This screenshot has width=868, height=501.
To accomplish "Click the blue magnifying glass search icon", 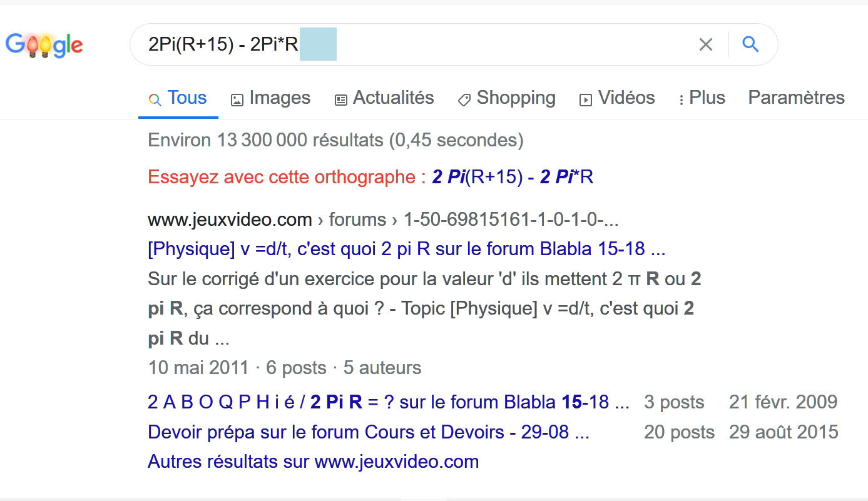I will click(750, 44).
